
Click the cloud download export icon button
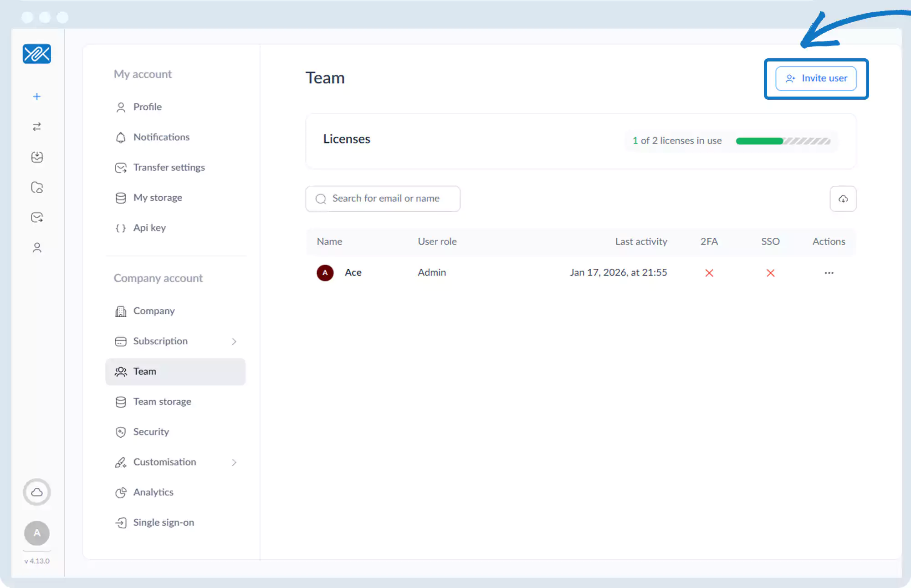click(843, 199)
